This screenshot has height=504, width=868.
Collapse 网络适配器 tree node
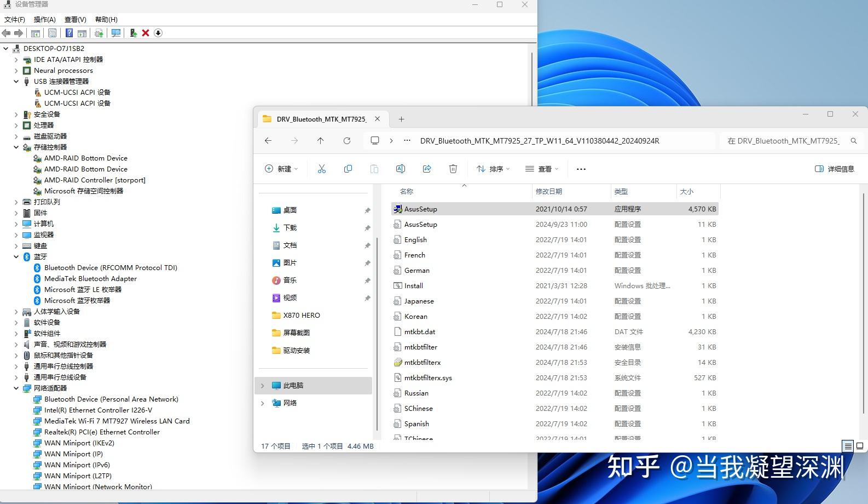16,388
